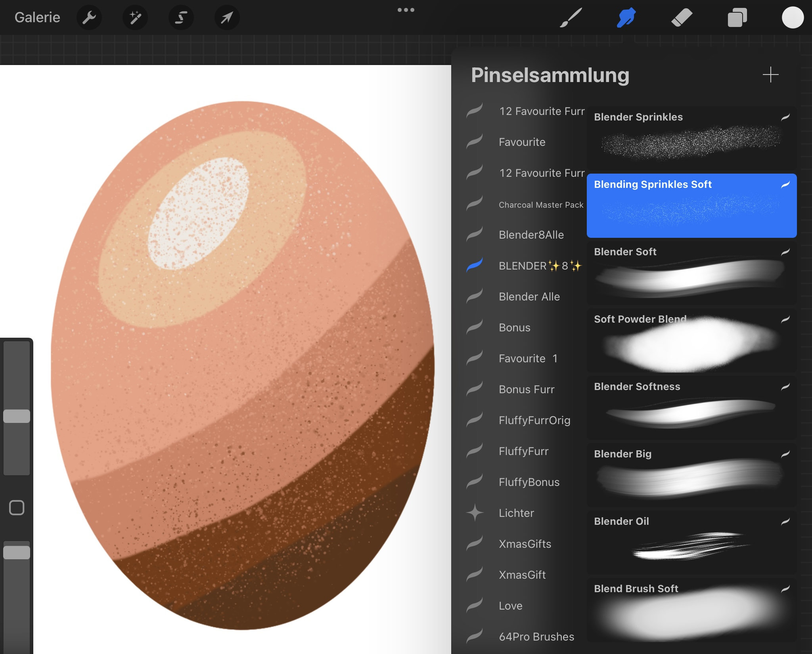Select the Paint brush tool

pos(571,17)
